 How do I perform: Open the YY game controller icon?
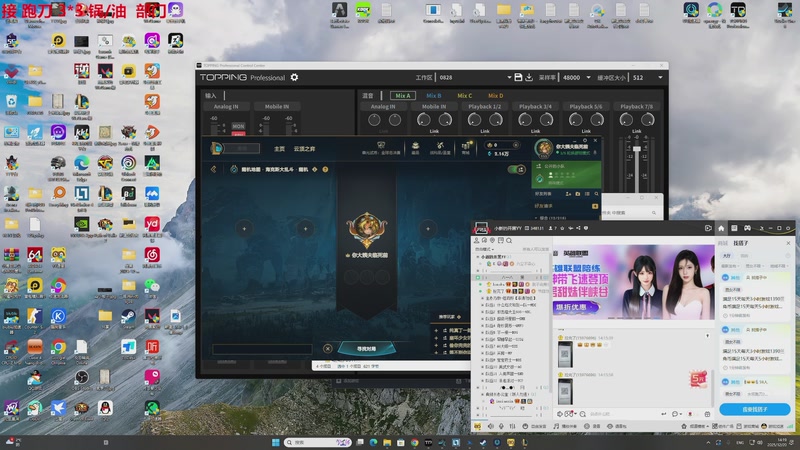(x=747, y=228)
